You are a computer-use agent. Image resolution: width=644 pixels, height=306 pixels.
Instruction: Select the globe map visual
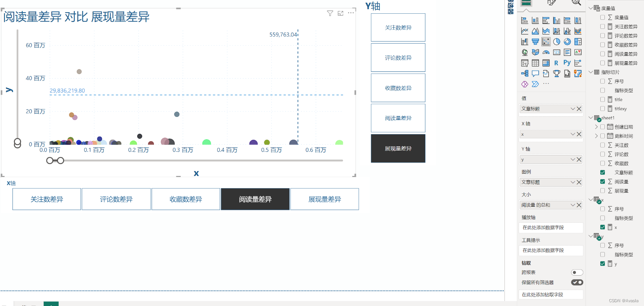click(x=525, y=52)
